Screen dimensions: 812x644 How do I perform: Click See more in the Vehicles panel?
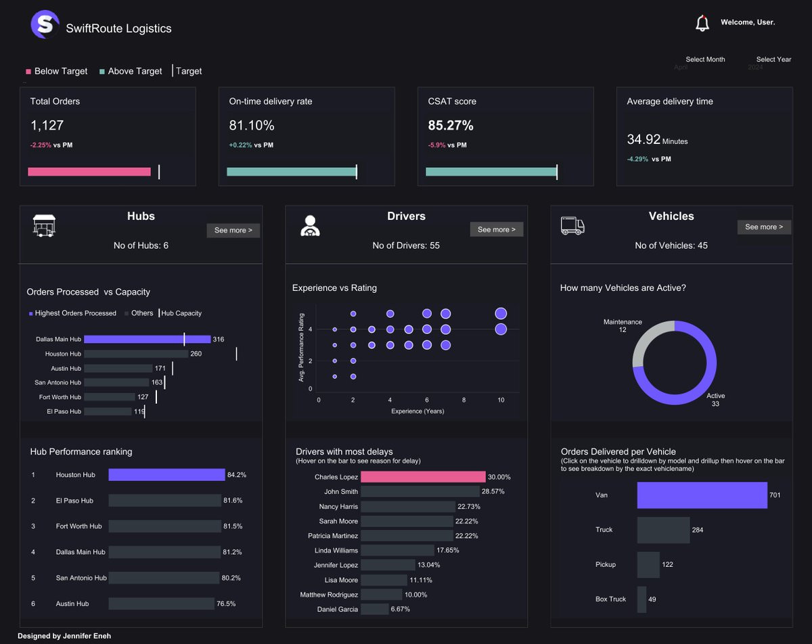764,227
